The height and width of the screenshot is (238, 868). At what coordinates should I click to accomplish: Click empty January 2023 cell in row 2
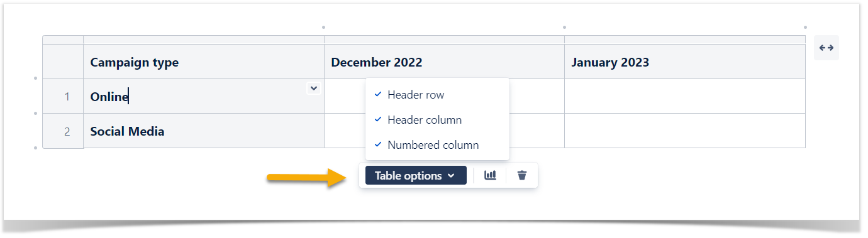(x=685, y=131)
